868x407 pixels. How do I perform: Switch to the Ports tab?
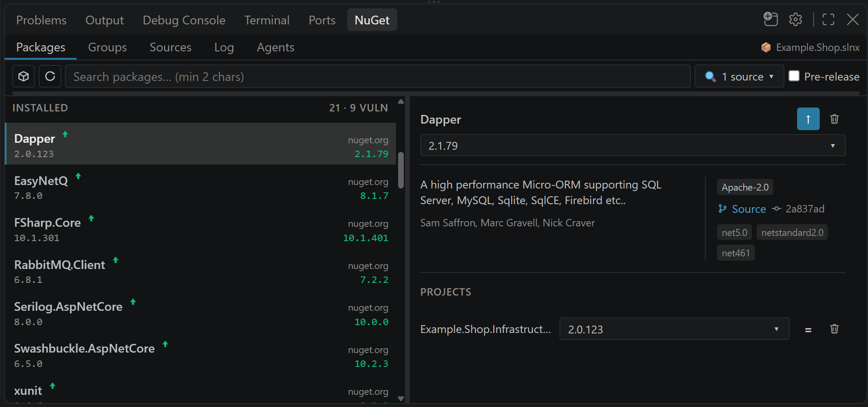coord(322,20)
